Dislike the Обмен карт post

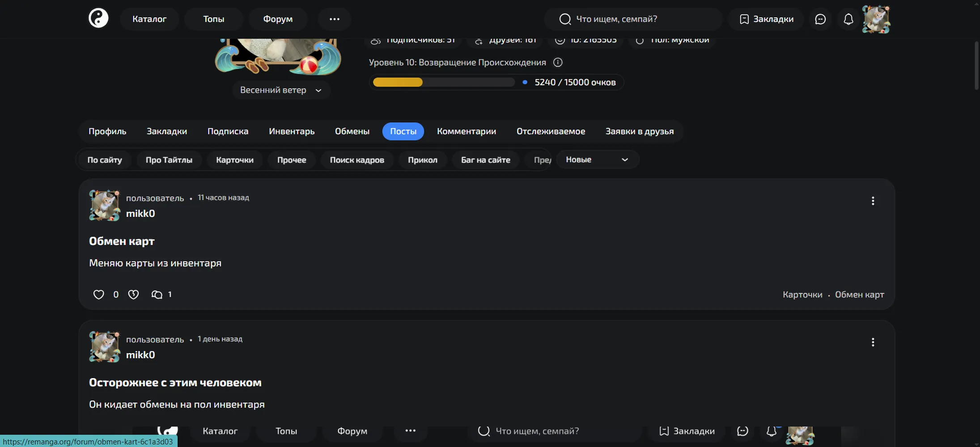tap(133, 294)
